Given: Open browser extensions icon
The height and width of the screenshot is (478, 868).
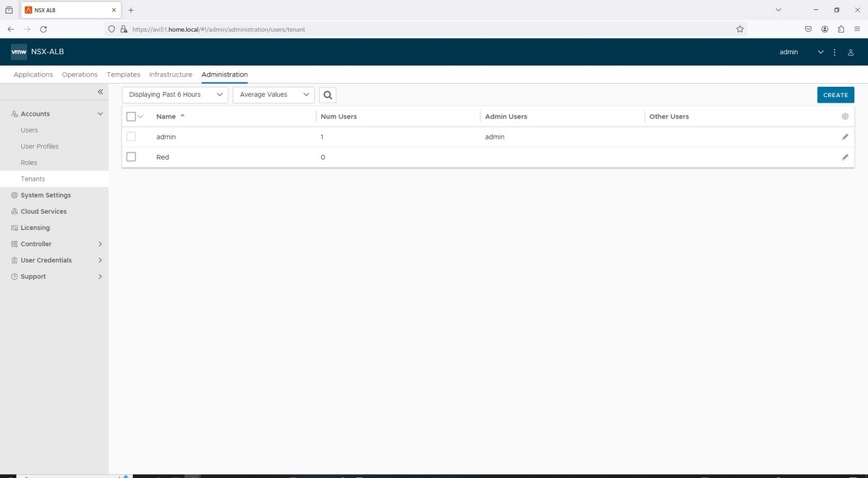Looking at the screenshot, I should click(841, 29).
